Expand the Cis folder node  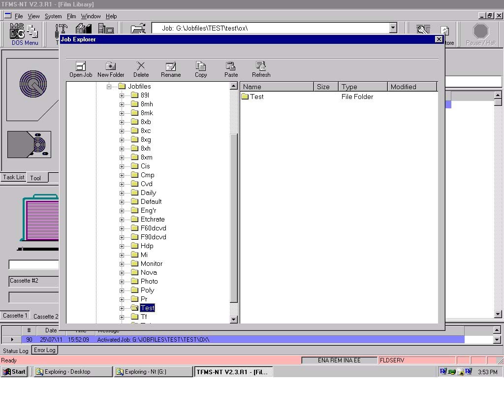pyautogui.click(x=122, y=166)
